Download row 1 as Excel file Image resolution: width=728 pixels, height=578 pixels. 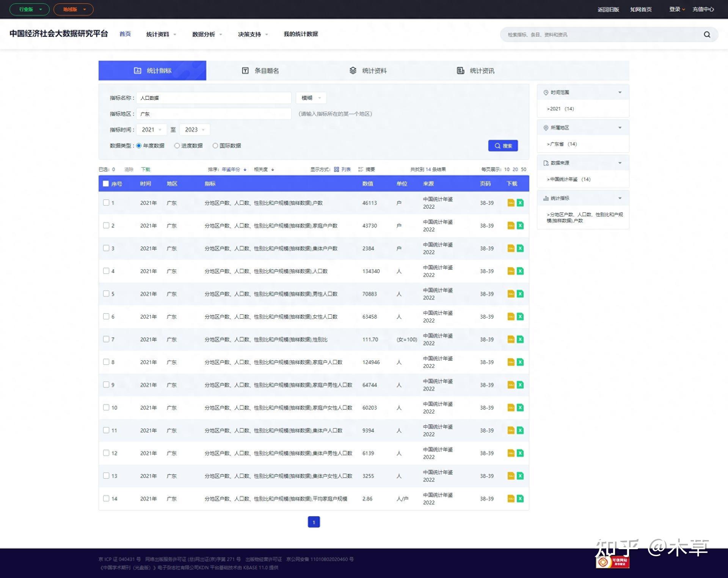click(520, 203)
